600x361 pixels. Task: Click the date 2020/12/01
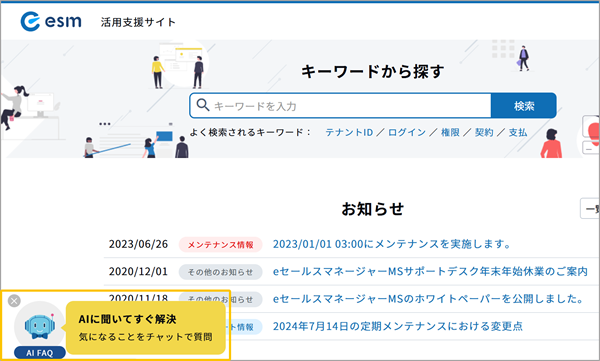click(138, 272)
